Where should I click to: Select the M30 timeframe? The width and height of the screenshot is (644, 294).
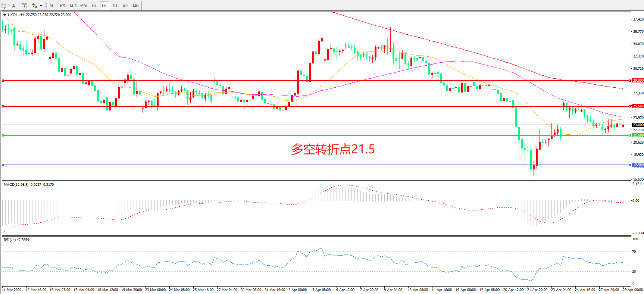(x=84, y=6)
